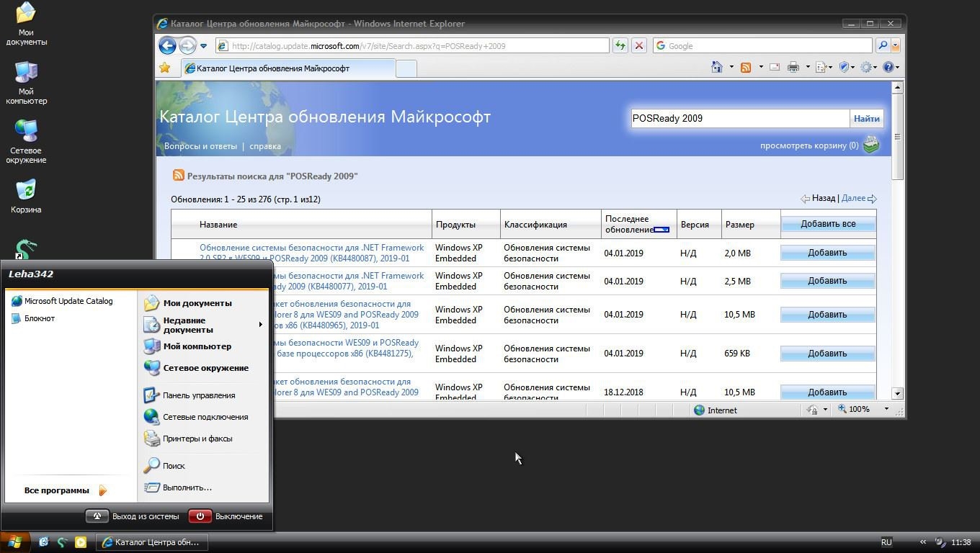980x553 pixels.
Task: Click Добавить все button
Action: tap(828, 224)
